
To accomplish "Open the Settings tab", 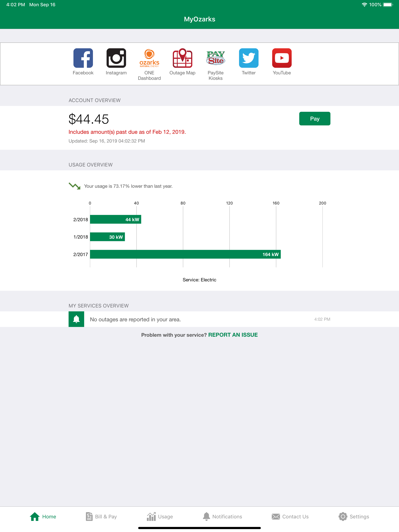I will pyautogui.click(x=354, y=517).
